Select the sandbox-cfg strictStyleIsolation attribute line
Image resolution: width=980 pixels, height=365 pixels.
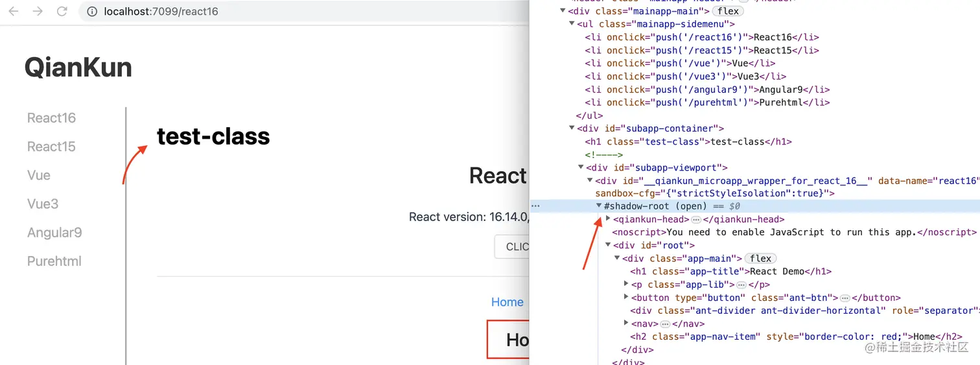[x=714, y=193]
